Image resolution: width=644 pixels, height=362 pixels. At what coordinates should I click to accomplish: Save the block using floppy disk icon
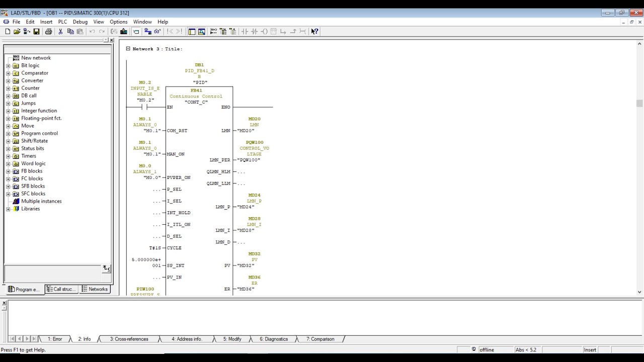[x=36, y=31]
